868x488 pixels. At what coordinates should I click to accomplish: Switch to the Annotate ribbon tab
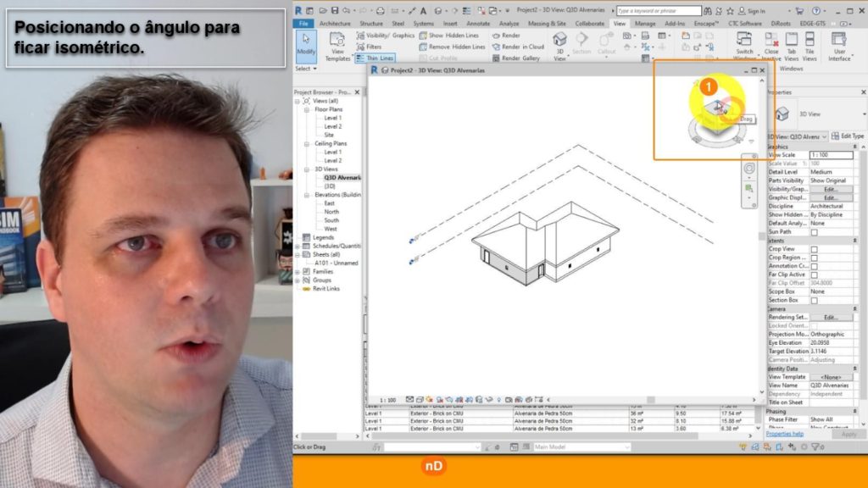[478, 24]
